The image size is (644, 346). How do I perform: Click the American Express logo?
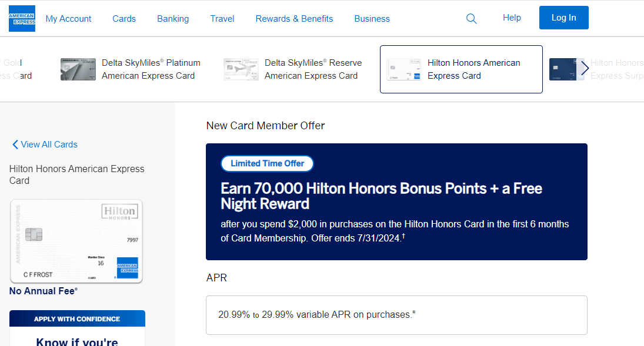pos(21,18)
